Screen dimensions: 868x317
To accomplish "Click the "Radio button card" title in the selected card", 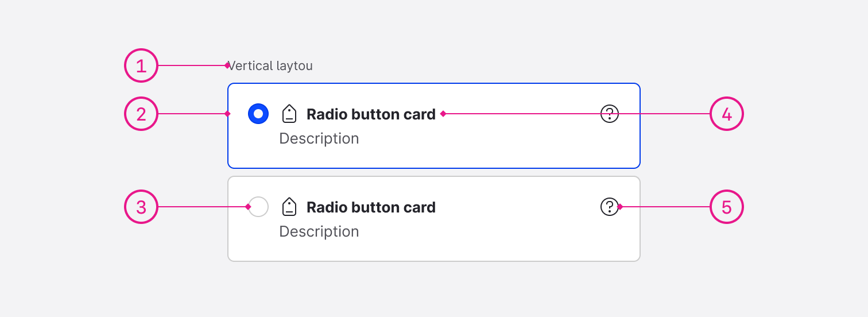I will (x=371, y=114).
